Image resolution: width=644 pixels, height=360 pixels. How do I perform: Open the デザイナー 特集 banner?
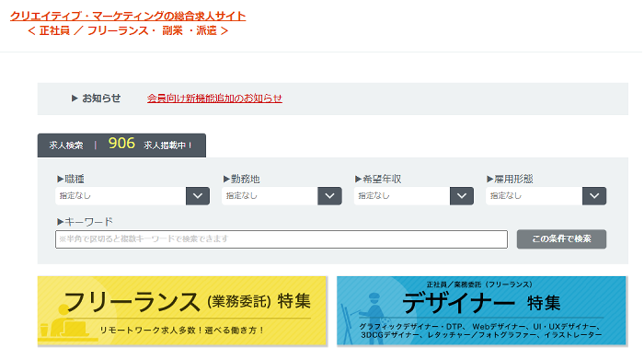481,310
